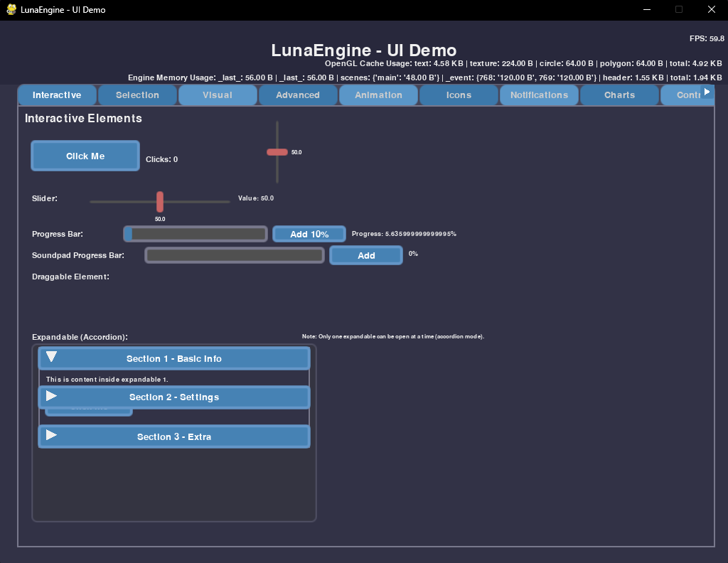Expand Section 2 - Settings triangle
The image size is (728, 563).
tap(51, 396)
